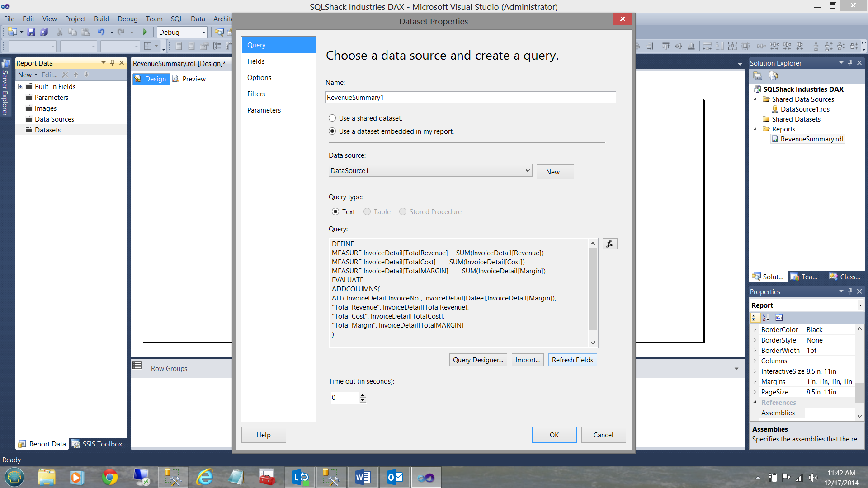The image size is (868, 488).
Task: Open Google Chrome from the taskbar
Action: 109,477
